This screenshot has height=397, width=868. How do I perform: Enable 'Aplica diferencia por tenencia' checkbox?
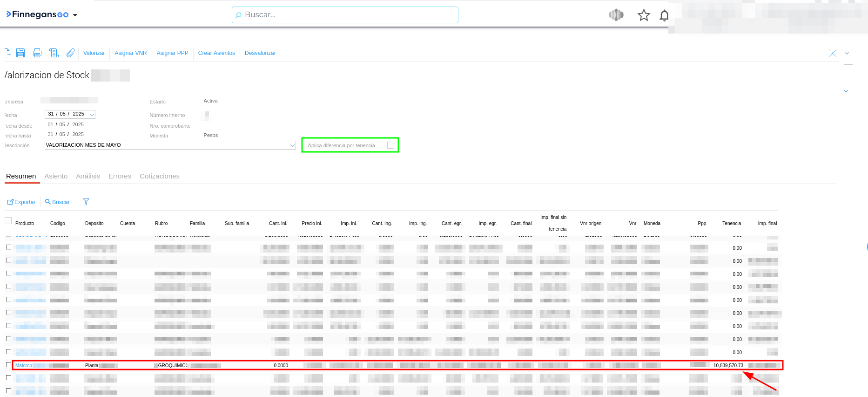390,145
